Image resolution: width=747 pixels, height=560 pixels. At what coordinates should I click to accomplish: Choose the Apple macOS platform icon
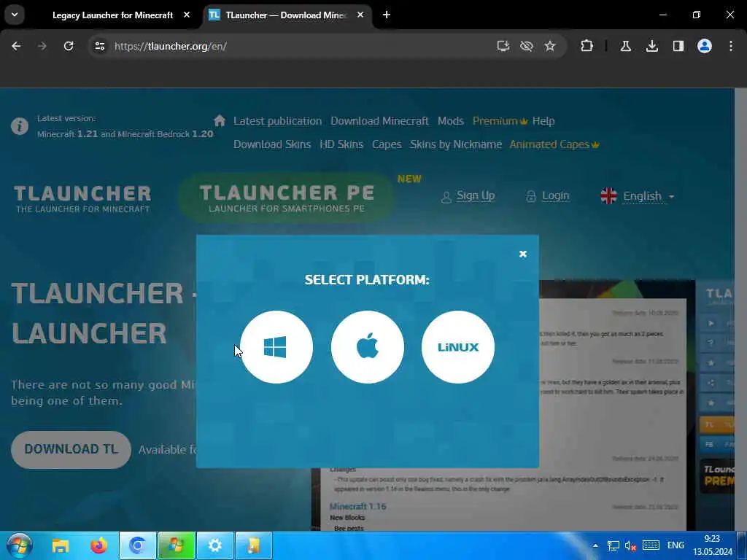point(368,346)
